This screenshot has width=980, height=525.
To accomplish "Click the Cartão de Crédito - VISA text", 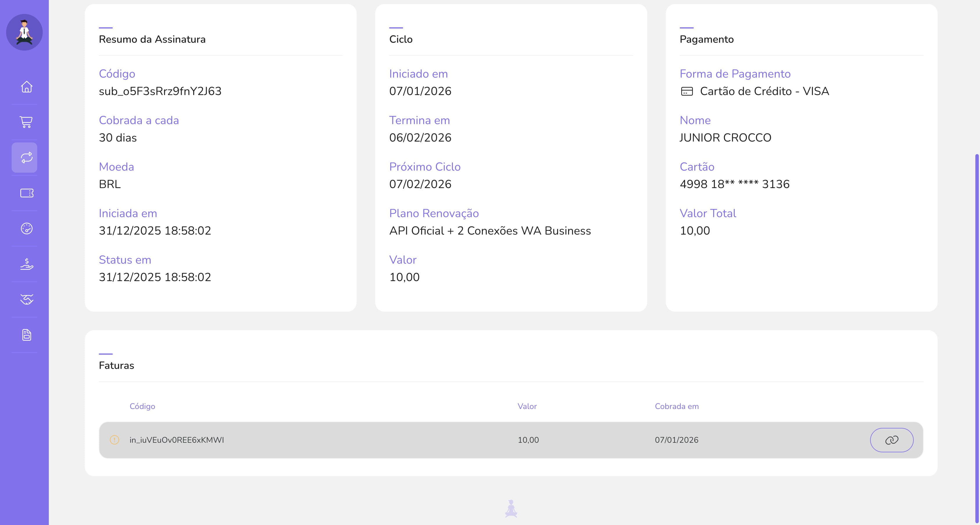I will (x=764, y=91).
